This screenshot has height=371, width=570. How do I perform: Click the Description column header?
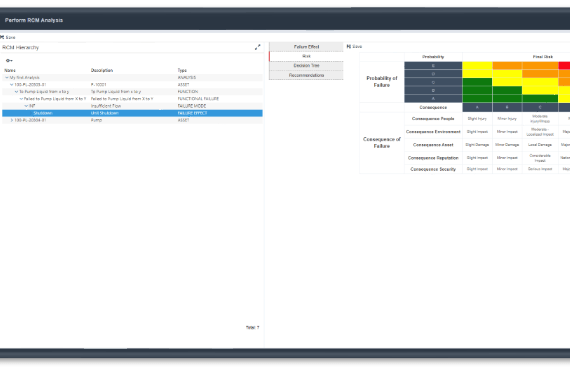[102, 70]
